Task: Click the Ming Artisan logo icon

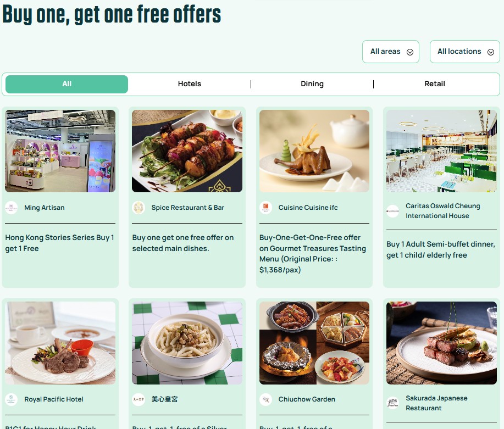Action: (11, 208)
